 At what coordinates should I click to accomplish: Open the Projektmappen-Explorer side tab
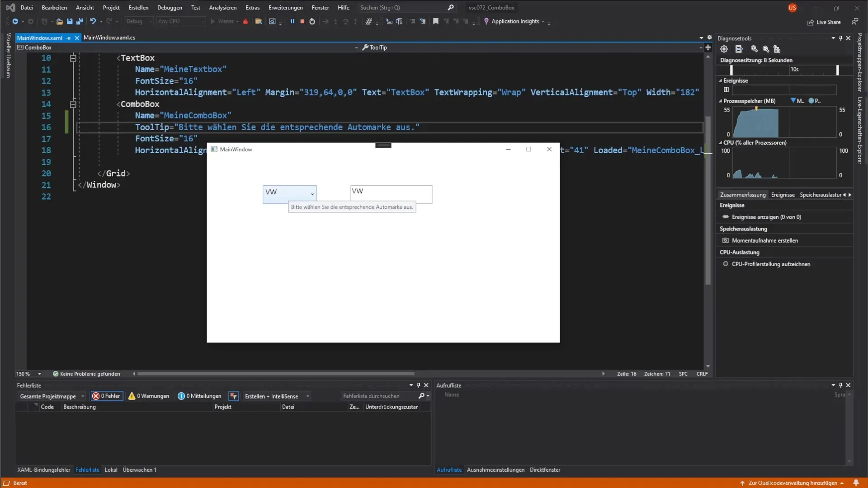click(860, 62)
